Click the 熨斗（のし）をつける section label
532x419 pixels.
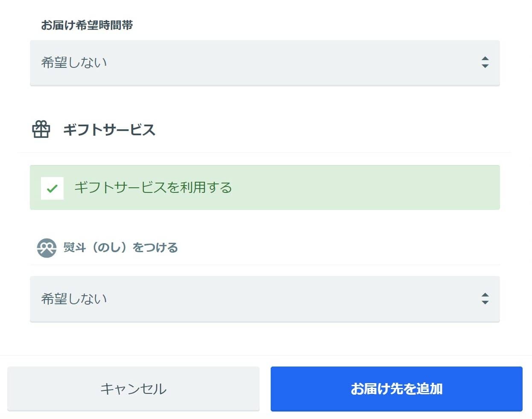(x=120, y=247)
